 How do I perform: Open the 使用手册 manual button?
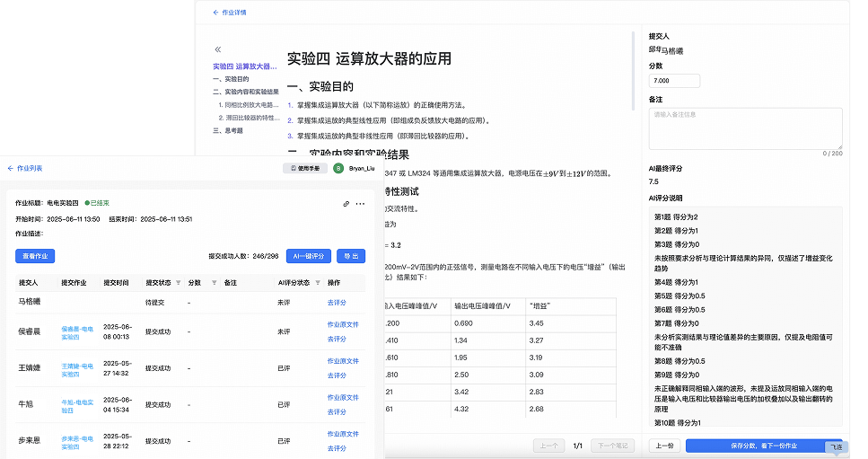[x=305, y=168]
